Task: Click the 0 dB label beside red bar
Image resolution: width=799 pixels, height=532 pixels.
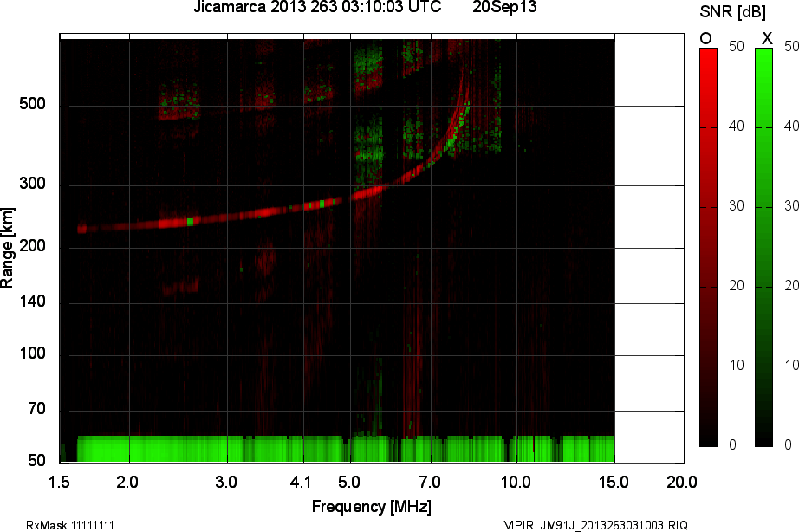Action: pyautogui.click(x=732, y=444)
